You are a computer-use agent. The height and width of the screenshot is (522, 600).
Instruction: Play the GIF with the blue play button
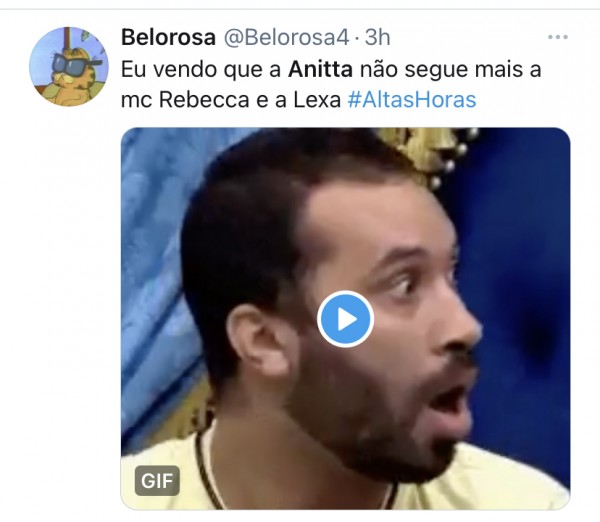345,319
